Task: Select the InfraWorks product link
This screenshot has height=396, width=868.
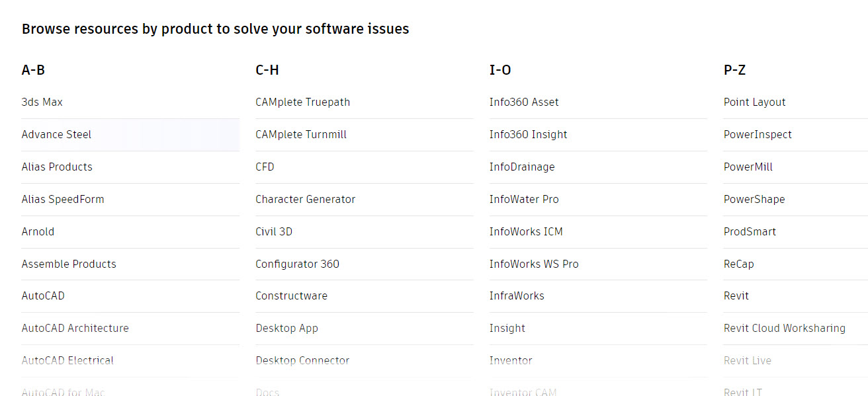Action: click(517, 296)
